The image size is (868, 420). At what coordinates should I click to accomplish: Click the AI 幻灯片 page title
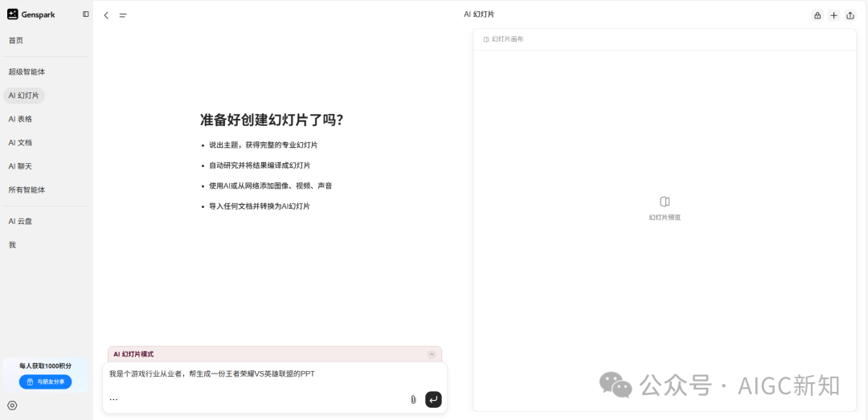point(479,14)
